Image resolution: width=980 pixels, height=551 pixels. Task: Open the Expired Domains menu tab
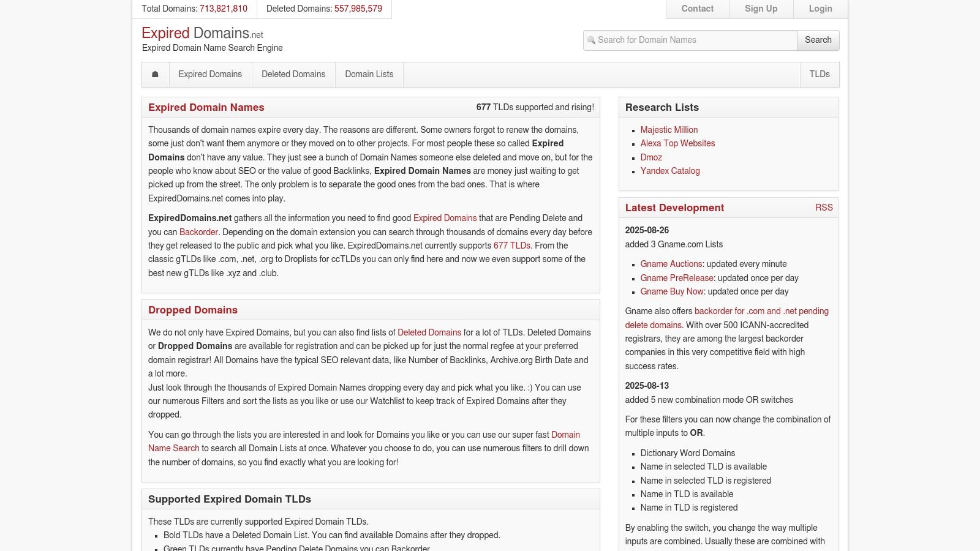pyautogui.click(x=210, y=74)
